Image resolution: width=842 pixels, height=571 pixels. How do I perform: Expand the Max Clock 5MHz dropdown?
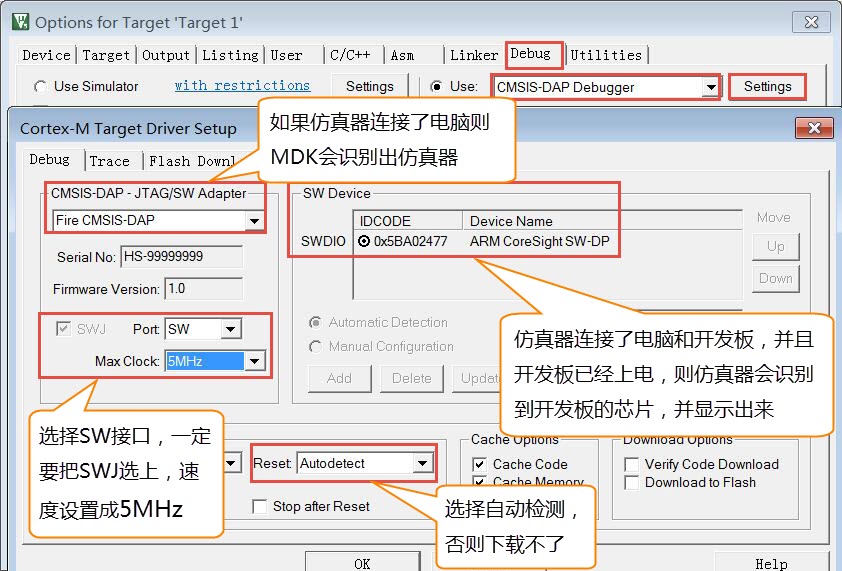[255, 361]
